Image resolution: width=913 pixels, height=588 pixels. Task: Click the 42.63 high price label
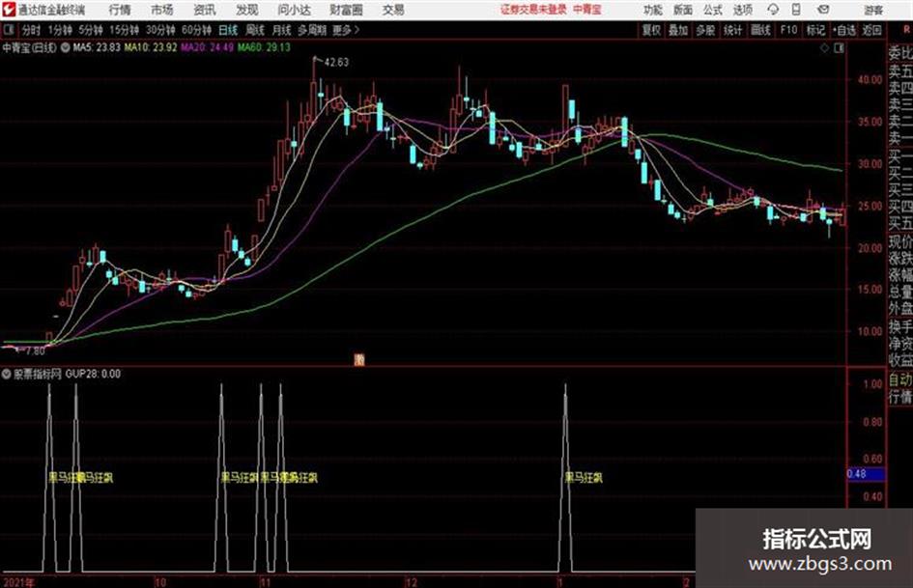[336, 62]
